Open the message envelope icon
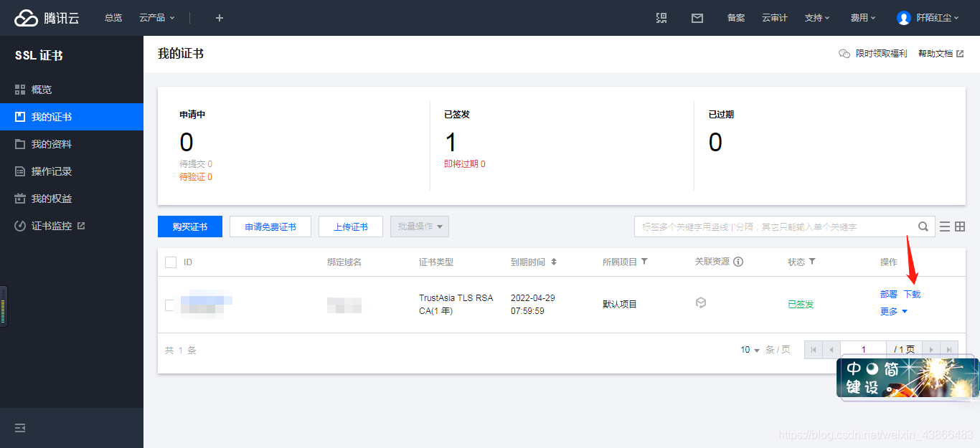 coord(697,18)
